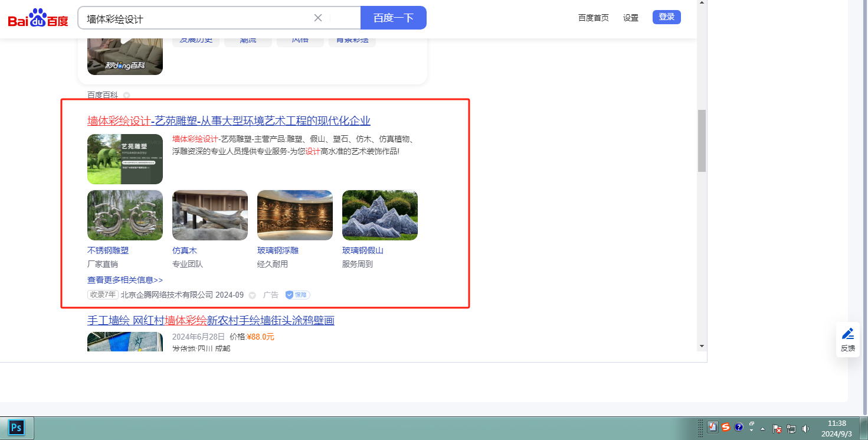Click the page vertical scrollbar thumb
Image resolution: width=868 pixels, height=440 pixels.
tap(702, 141)
